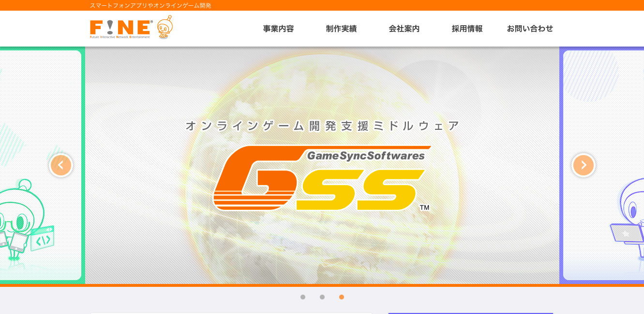Viewport: 644px width, 314px height.
Task: Click the purple mascot slide on right
Action: 602,165
